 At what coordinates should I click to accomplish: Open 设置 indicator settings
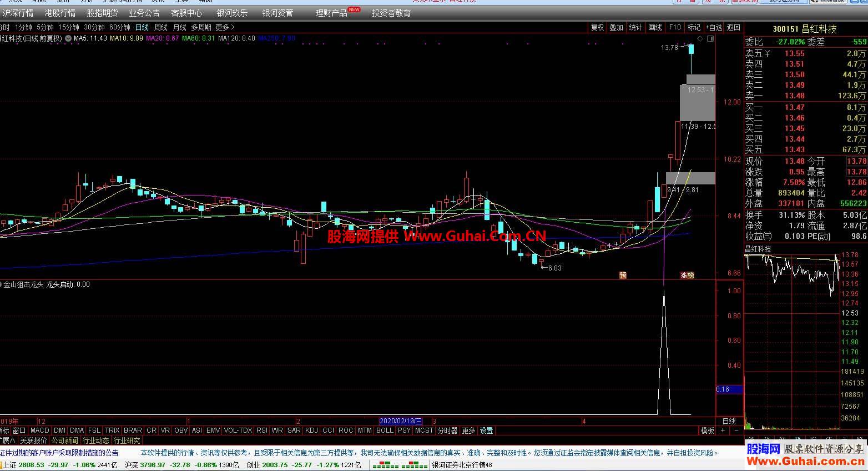[487, 430]
